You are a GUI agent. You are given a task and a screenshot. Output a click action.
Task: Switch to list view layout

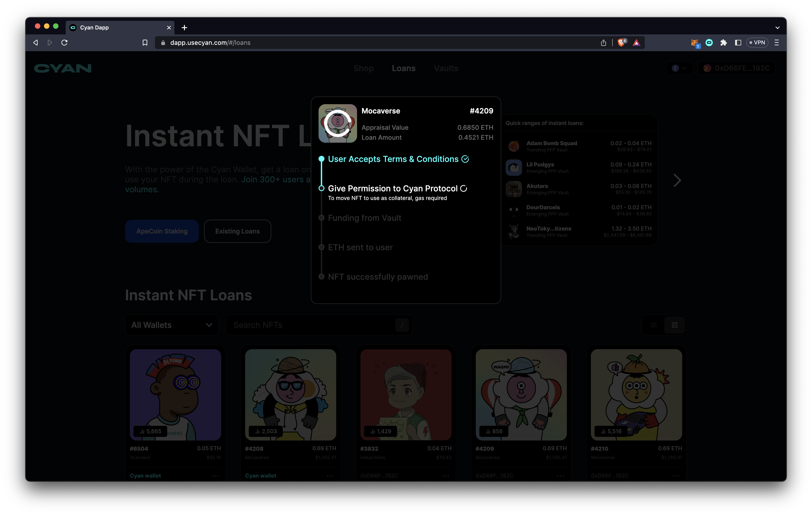tap(654, 325)
